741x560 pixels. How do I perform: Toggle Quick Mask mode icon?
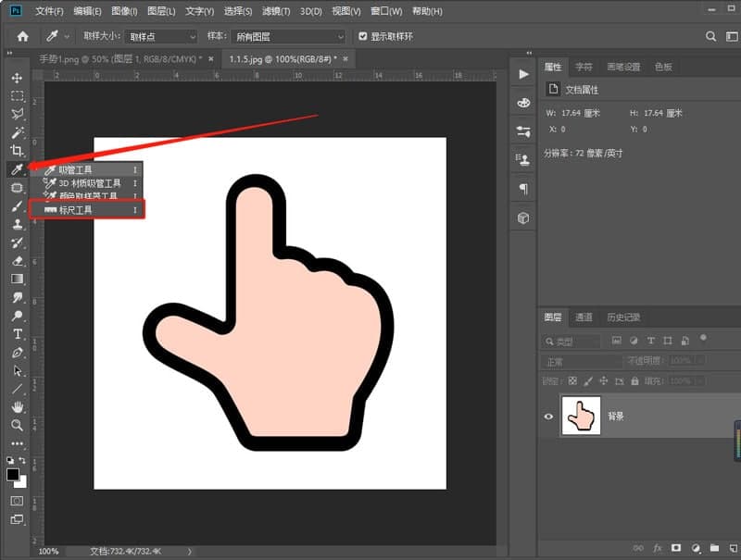[x=17, y=501]
